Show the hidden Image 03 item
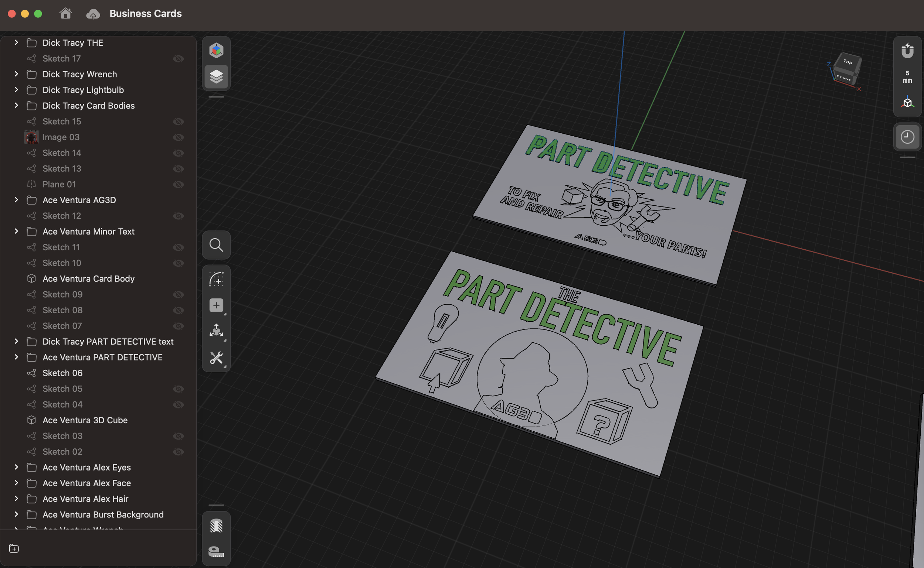The image size is (924, 568). coord(178,137)
